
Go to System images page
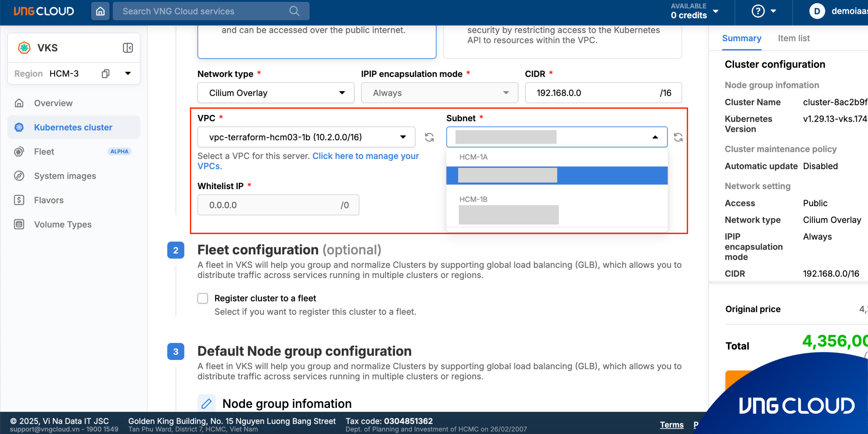coord(65,176)
